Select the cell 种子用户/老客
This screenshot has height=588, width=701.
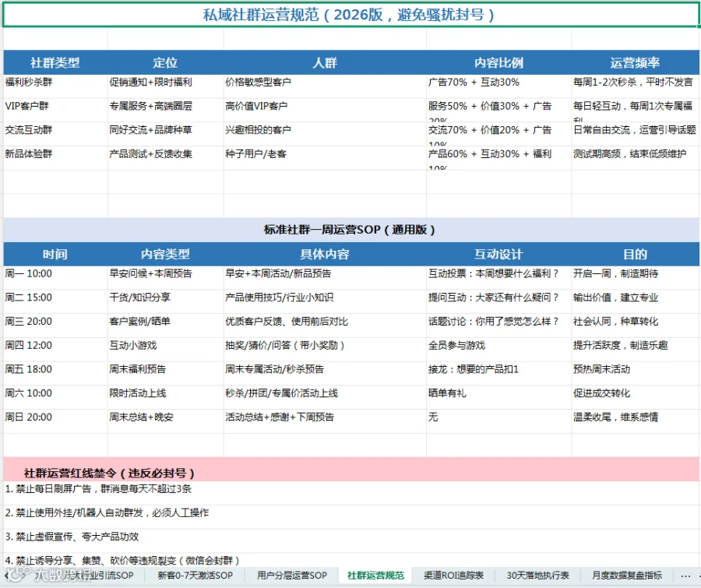tap(325, 158)
